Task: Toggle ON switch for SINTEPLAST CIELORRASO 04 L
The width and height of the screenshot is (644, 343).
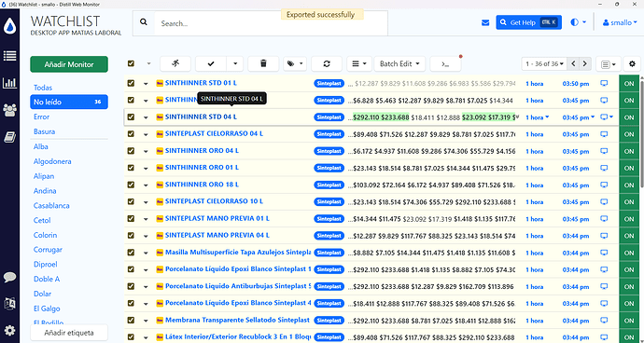Action: coord(629,134)
